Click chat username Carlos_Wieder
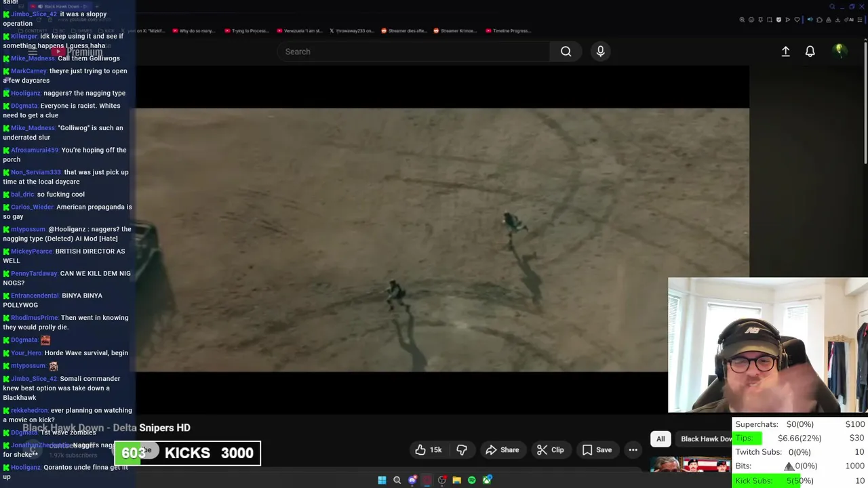Image resolution: width=868 pixels, height=488 pixels. pyautogui.click(x=32, y=207)
